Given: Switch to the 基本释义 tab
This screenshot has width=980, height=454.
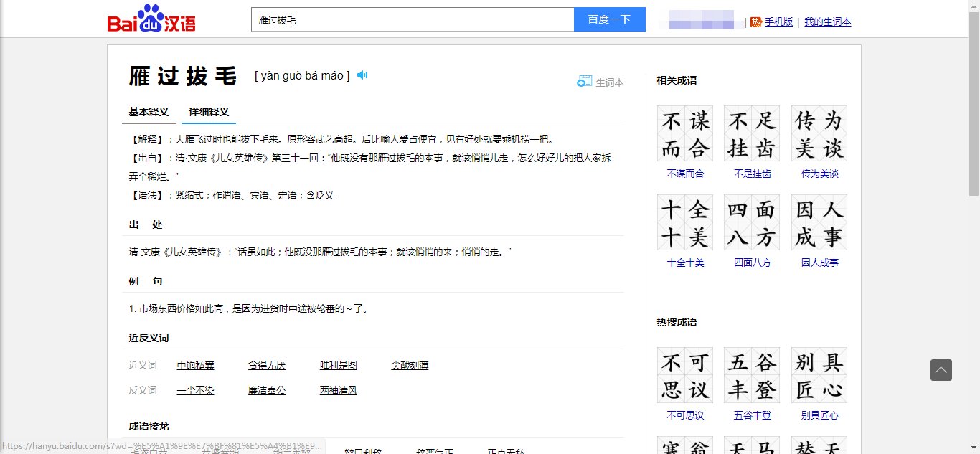Looking at the screenshot, I should 149,111.
